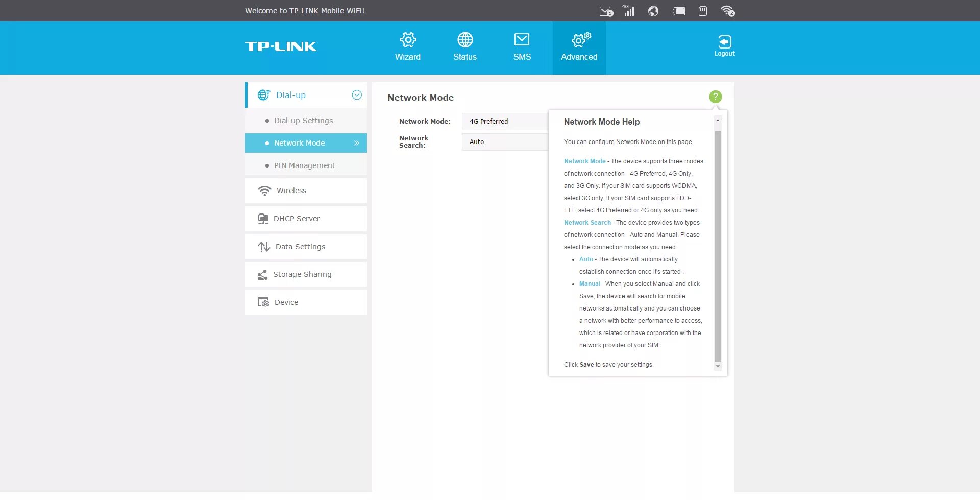
Task: Click the DHCP Server icon
Action: click(x=263, y=219)
